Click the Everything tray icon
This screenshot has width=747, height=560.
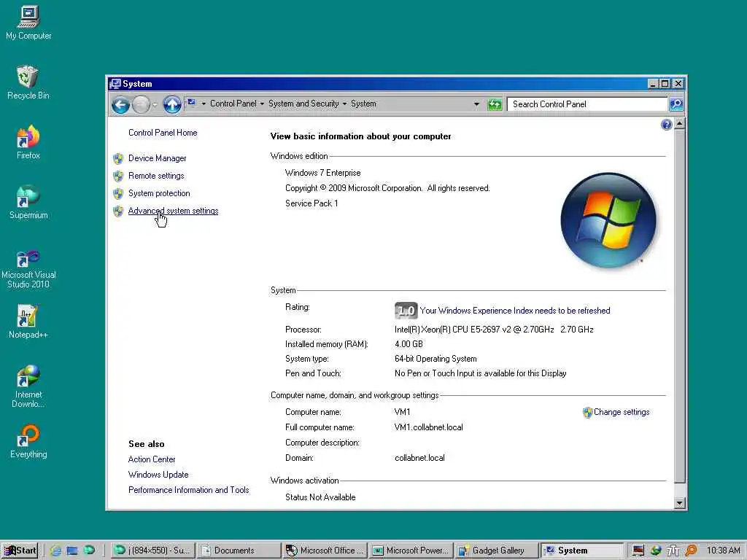[x=691, y=551]
